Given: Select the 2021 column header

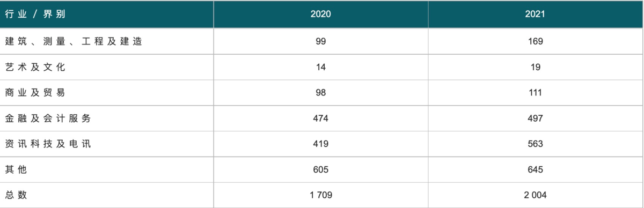Looking at the screenshot, I should point(535,14).
